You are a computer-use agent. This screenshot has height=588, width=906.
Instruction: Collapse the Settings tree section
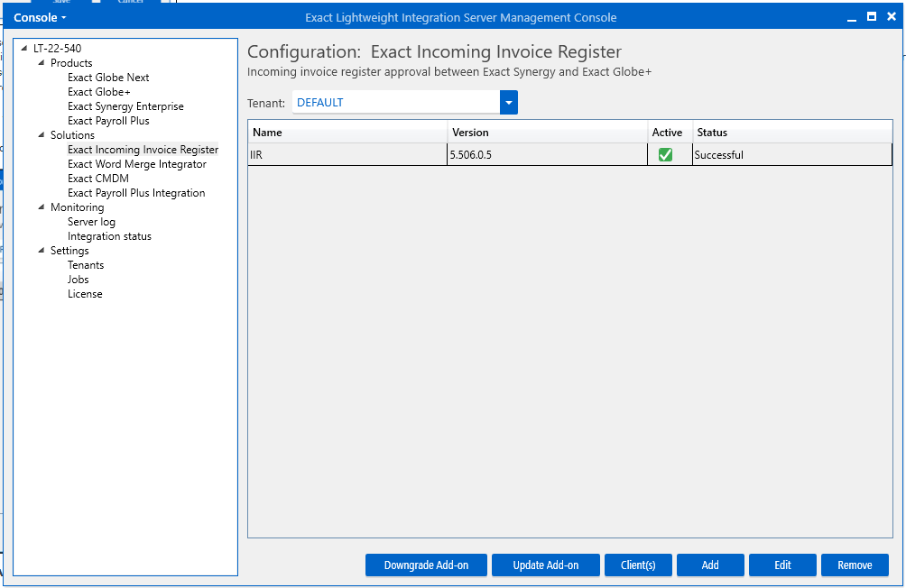click(x=42, y=251)
